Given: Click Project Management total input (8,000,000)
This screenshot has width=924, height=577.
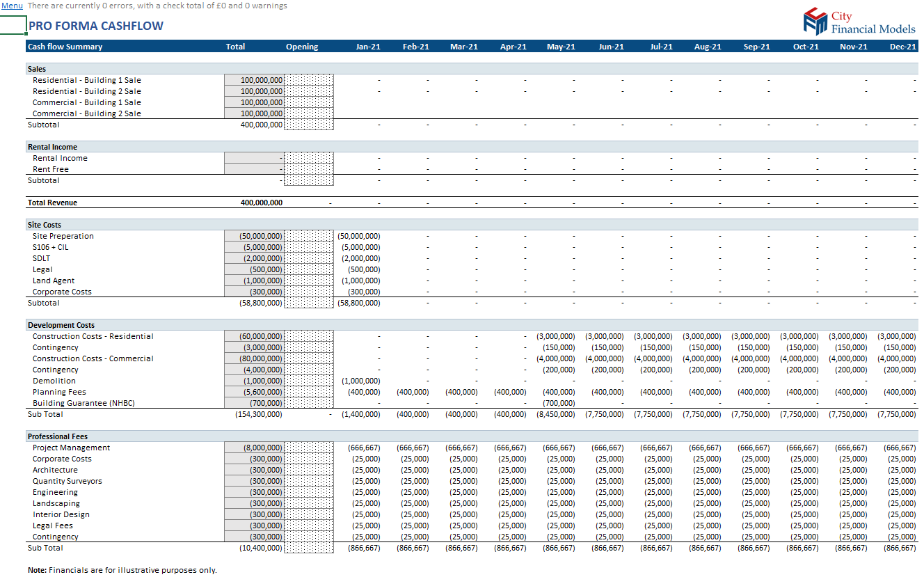Looking at the screenshot, I should (254, 448).
